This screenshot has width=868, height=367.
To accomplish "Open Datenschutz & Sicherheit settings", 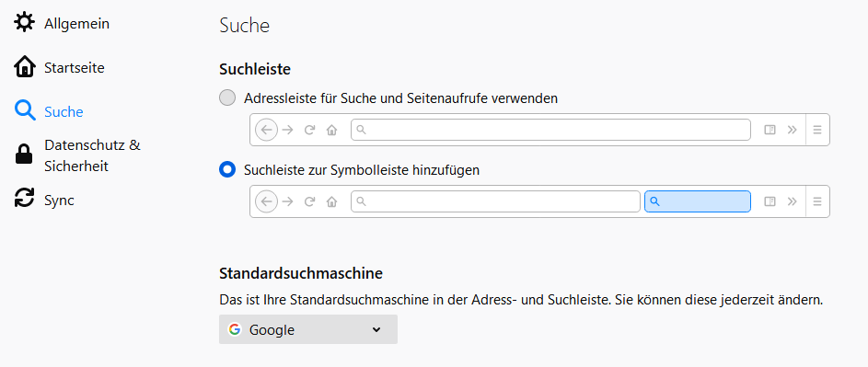I will click(x=77, y=155).
